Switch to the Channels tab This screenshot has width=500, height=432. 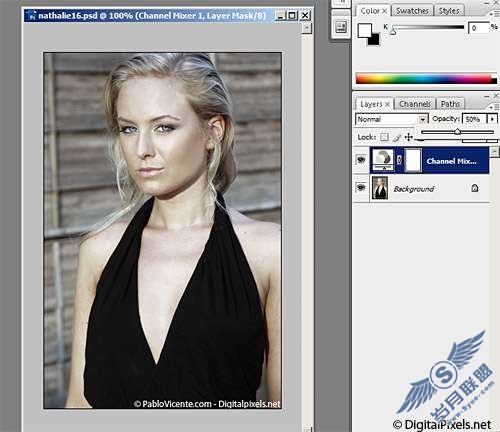(415, 104)
